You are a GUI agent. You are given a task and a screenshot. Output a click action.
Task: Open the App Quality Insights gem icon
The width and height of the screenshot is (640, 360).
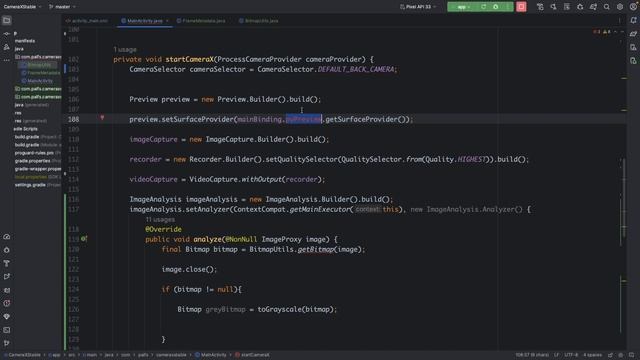[7, 317]
